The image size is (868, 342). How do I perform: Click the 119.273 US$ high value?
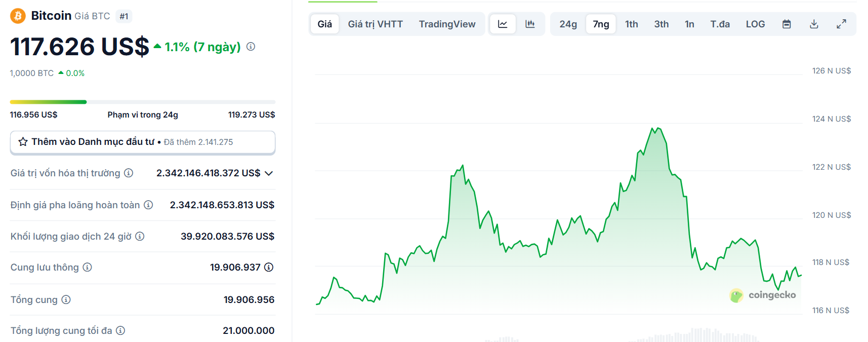[x=252, y=115]
